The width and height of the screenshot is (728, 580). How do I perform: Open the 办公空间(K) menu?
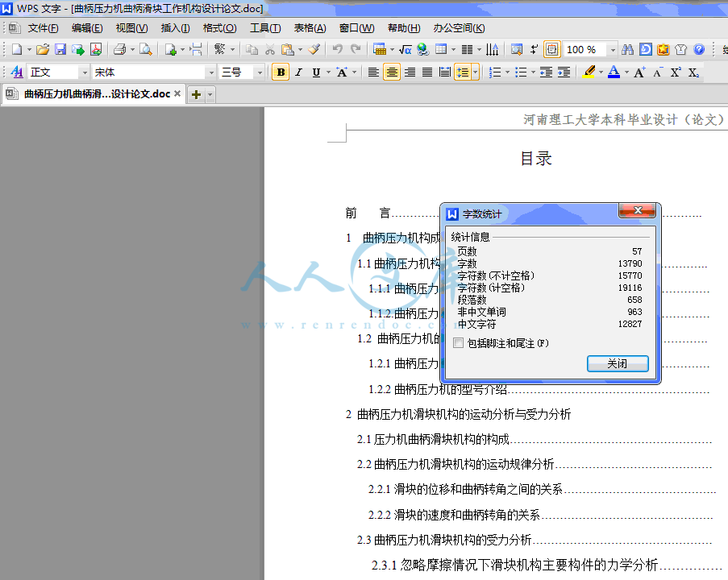(x=460, y=28)
